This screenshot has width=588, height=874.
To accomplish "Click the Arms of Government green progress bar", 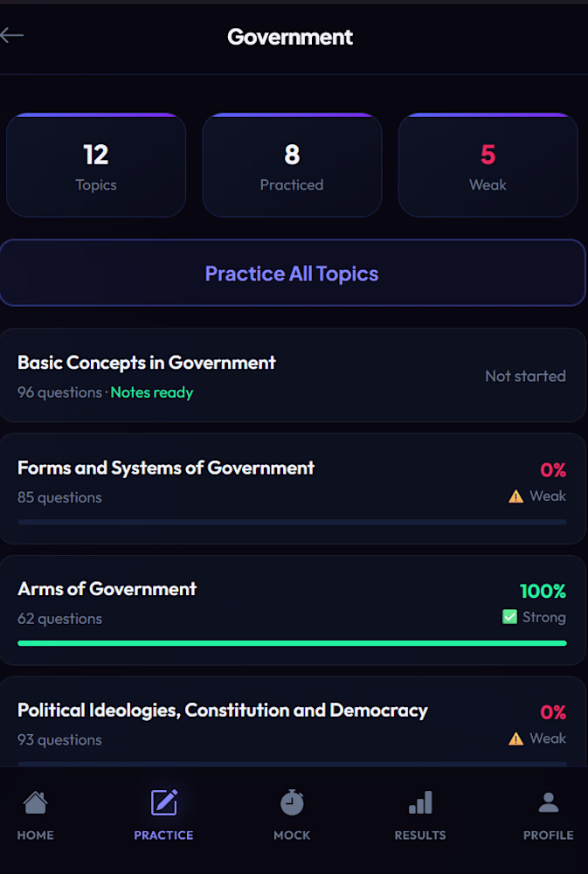I will 292,643.
